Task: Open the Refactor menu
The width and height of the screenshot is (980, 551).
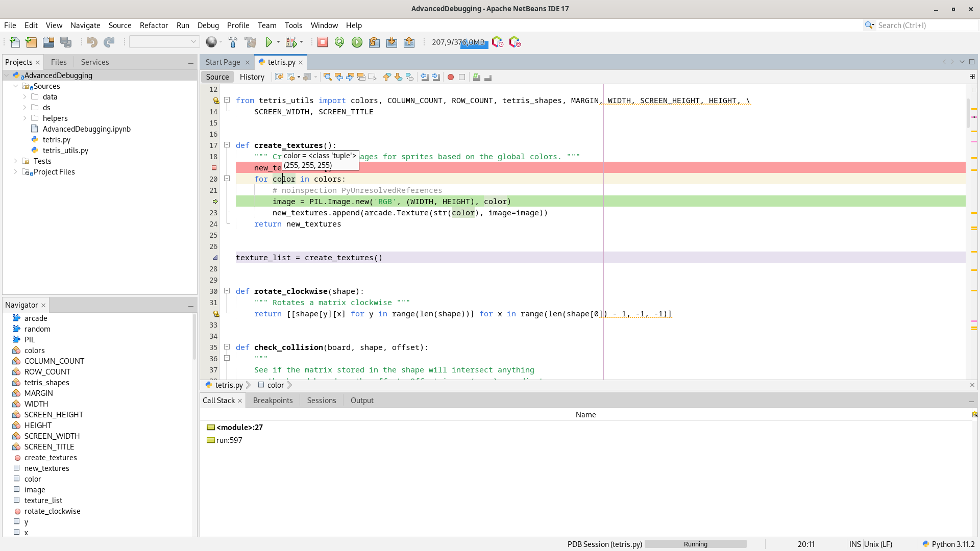Action: click(x=154, y=26)
